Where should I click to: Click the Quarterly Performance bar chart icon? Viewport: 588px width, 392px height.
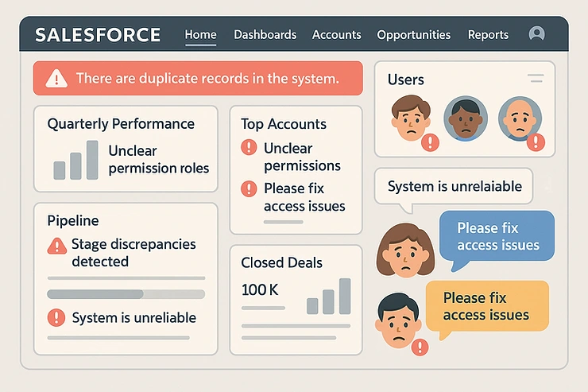coord(75,160)
